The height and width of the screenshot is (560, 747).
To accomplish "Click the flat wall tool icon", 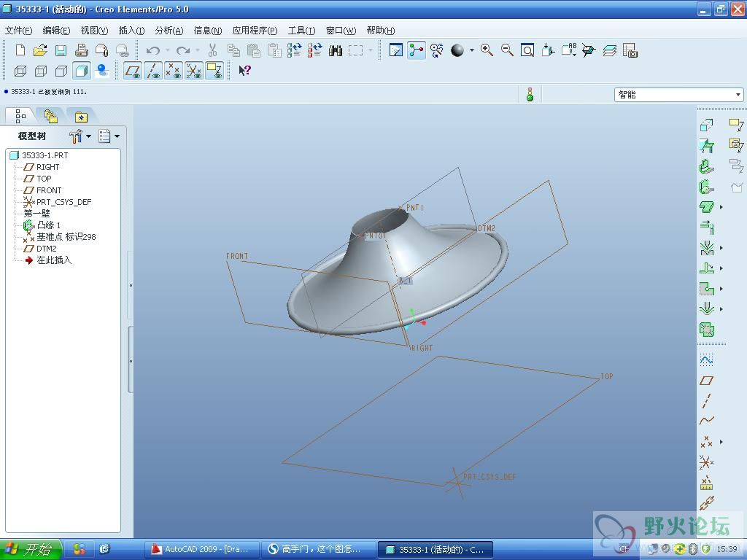I will coord(706,166).
